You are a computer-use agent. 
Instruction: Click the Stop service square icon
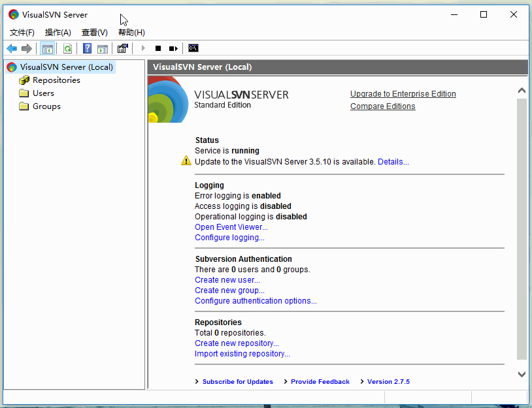pos(158,48)
